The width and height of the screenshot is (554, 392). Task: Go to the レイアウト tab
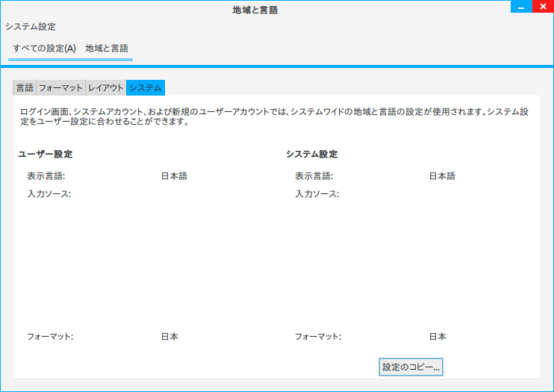point(106,87)
